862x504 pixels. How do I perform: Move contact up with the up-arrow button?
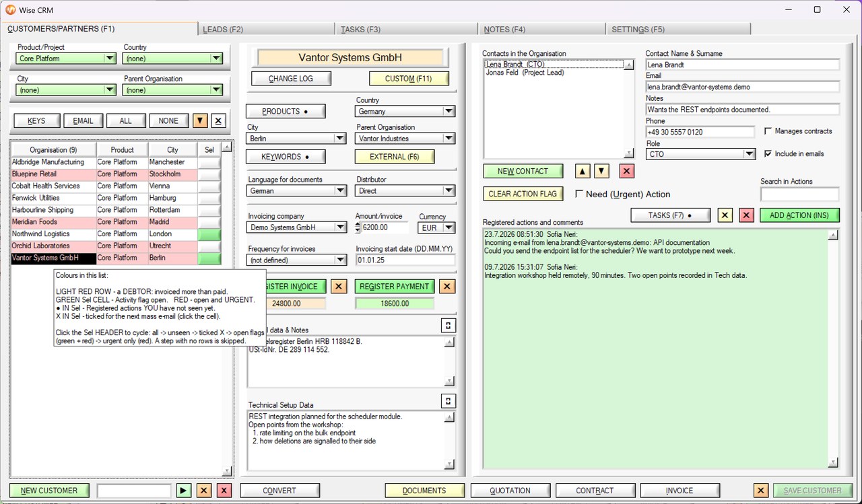tap(583, 171)
